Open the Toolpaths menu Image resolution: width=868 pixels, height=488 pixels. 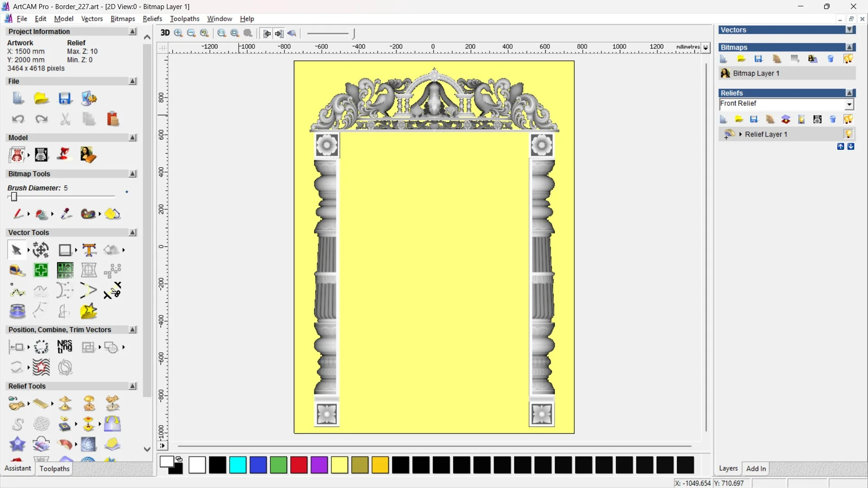184,19
